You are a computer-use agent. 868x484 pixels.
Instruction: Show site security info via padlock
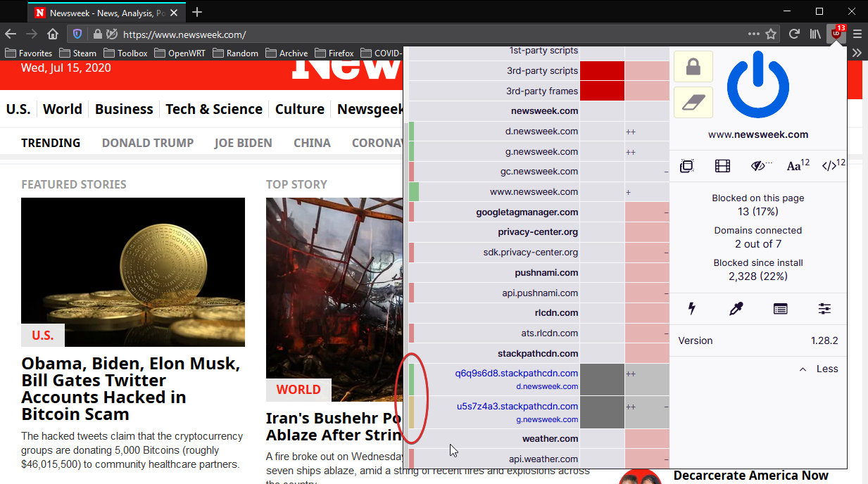pyautogui.click(x=97, y=34)
